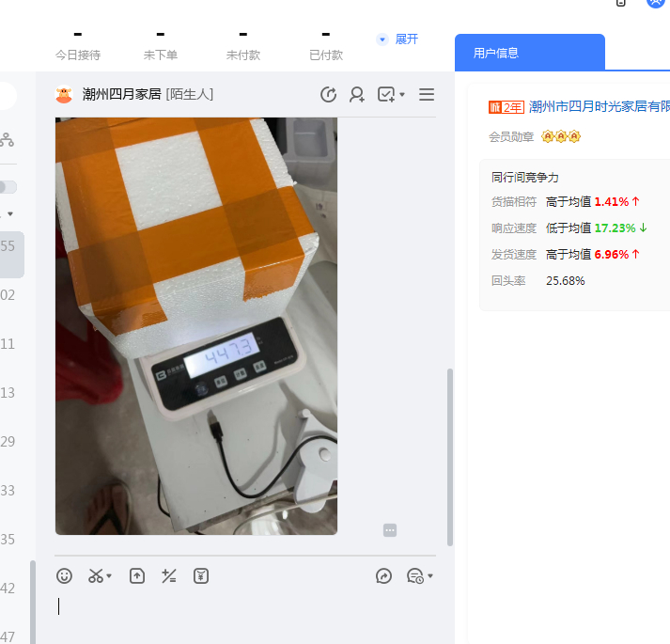Open the hamburger menu in chat header
The height and width of the screenshot is (644, 670).
[x=427, y=94]
